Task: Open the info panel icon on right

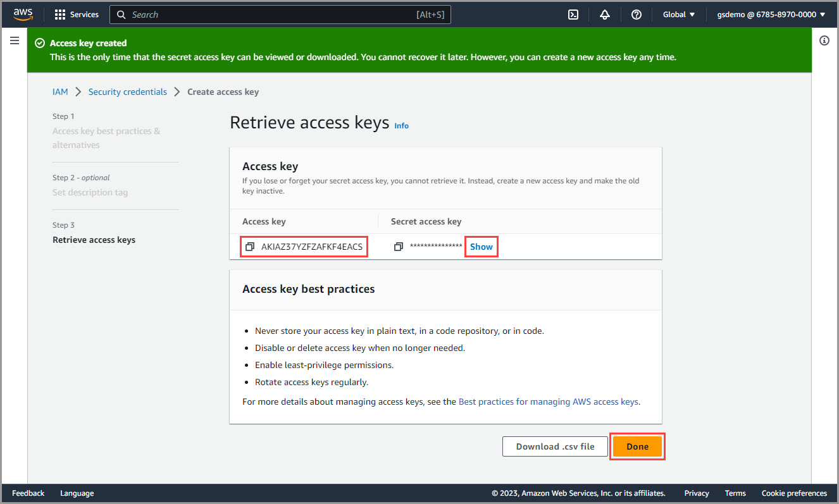Action: 824,40
